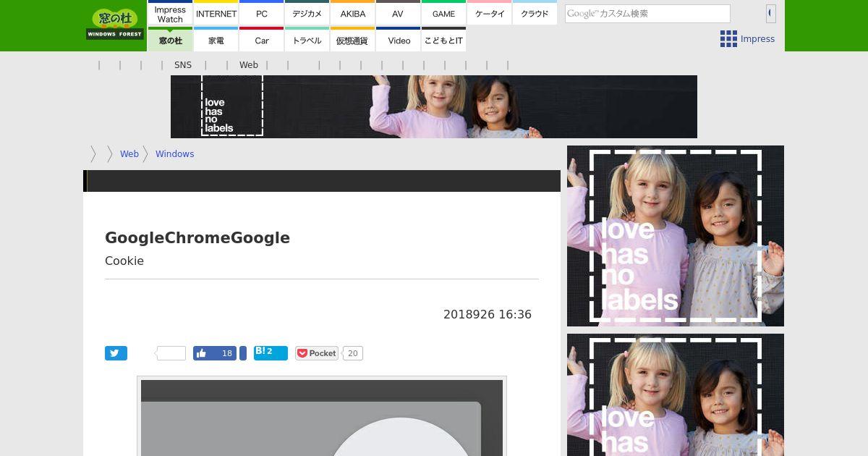
Task: Open the AV tab
Action: pyautogui.click(x=398, y=13)
